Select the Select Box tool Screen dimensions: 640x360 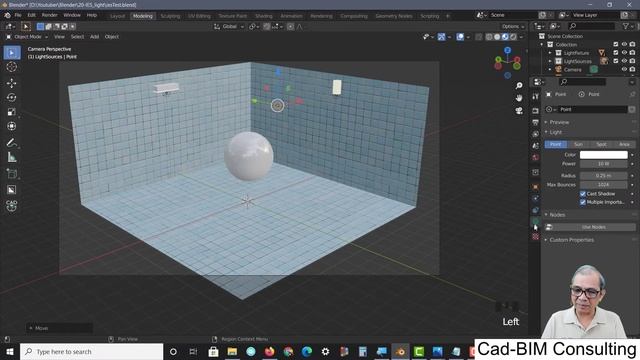(x=12, y=53)
